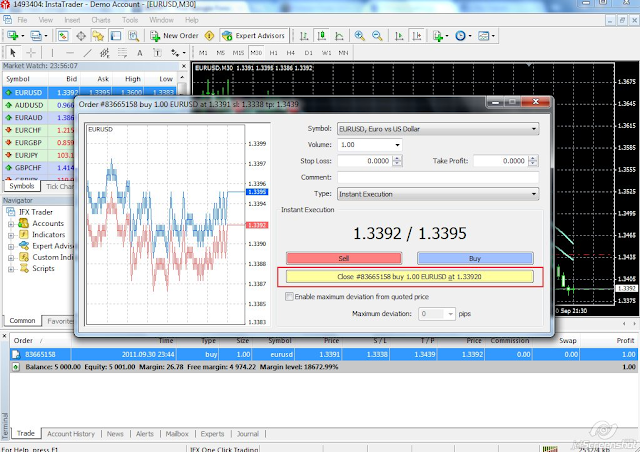Screen dimensions: 640x452
Task: Select the Cursor arrow tool
Action: tap(13, 53)
